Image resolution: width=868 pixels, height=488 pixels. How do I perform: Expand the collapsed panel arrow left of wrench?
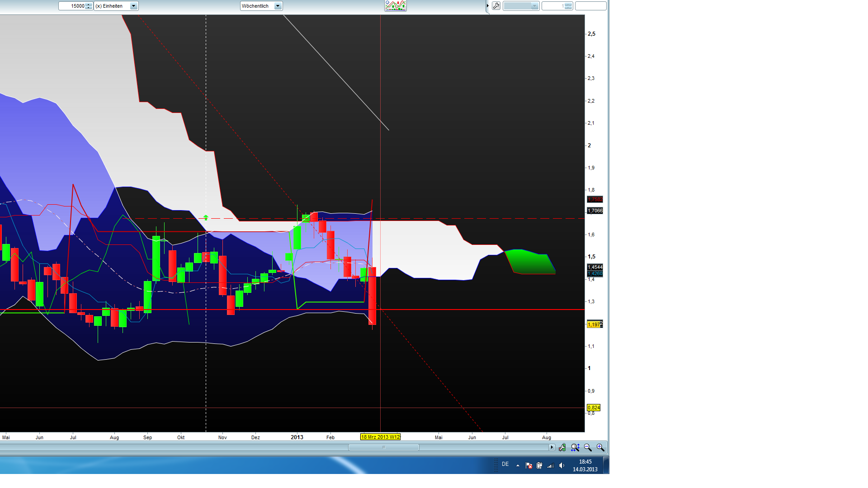coord(488,6)
